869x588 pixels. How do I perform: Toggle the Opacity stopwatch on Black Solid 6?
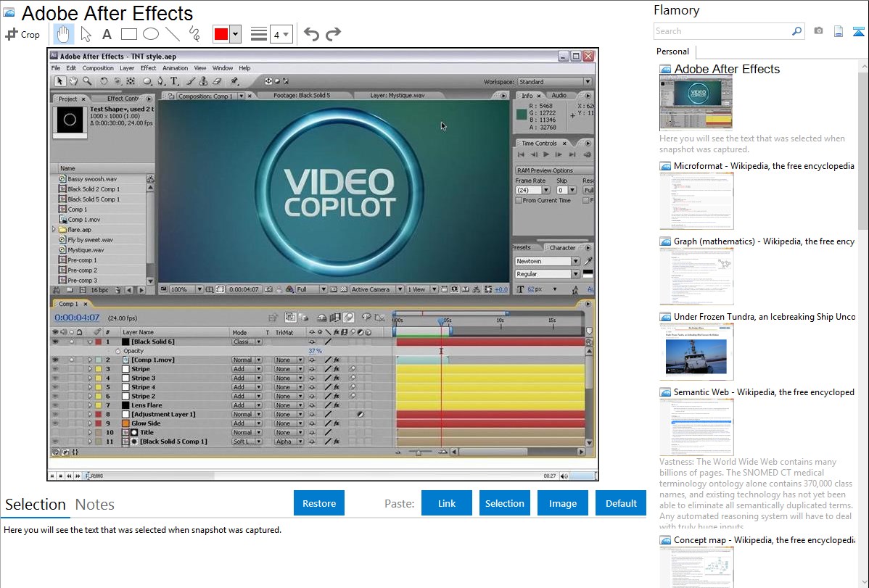point(118,351)
